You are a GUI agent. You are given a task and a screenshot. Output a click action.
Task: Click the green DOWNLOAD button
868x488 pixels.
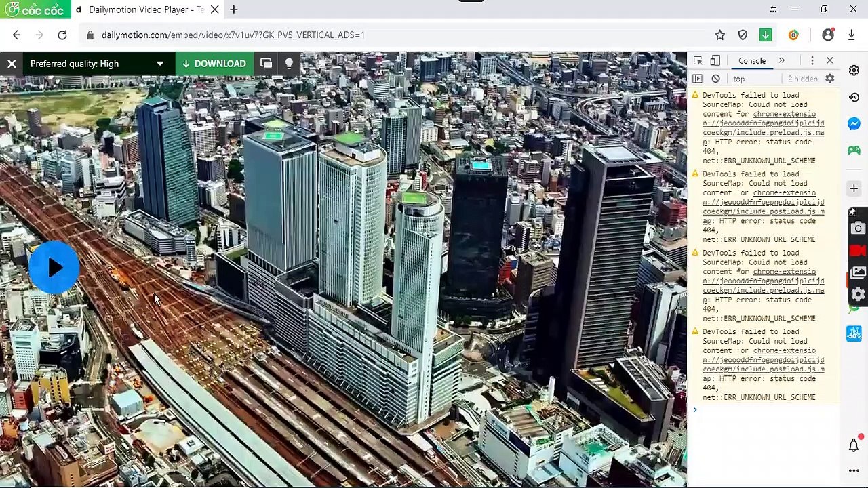[x=214, y=64]
